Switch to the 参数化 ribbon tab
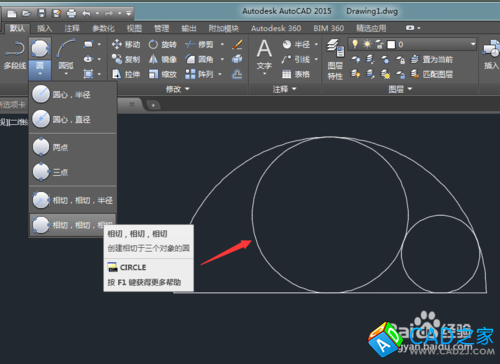 click(103, 29)
